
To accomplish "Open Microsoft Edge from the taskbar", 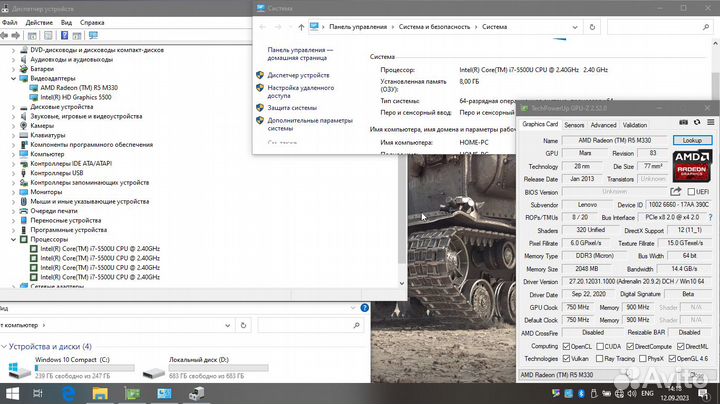I will [x=69, y=393].
